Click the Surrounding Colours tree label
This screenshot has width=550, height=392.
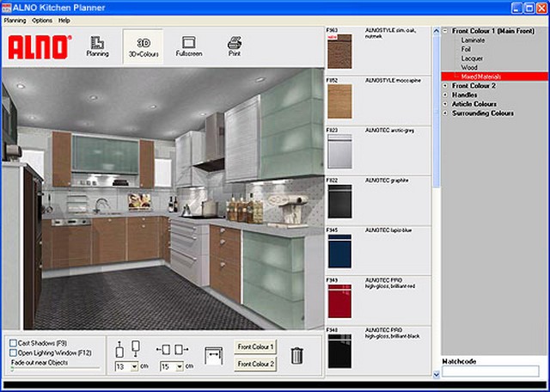pos(483,113)
